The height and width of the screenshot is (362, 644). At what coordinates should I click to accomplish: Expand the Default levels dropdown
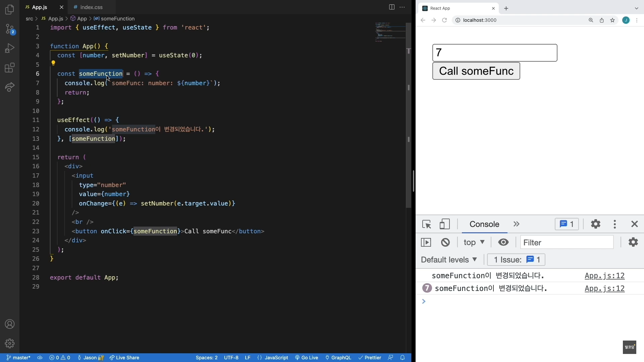(x=449, y=260)
